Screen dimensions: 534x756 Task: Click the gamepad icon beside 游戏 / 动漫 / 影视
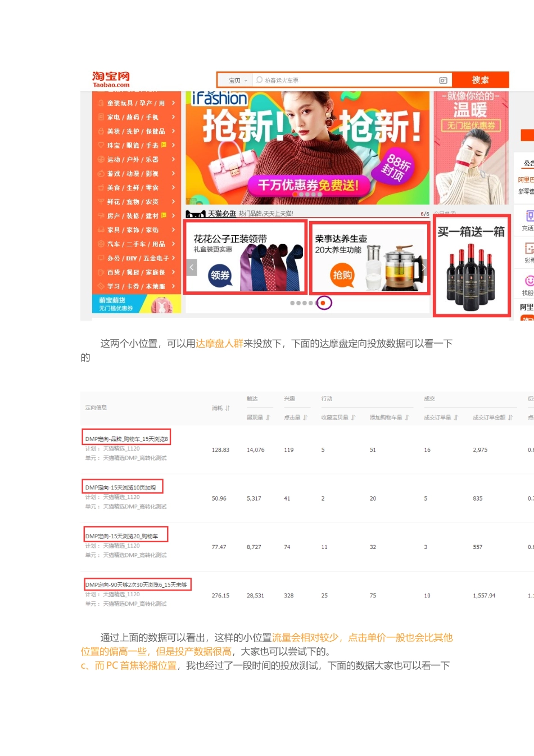click(x=101, y=173)
